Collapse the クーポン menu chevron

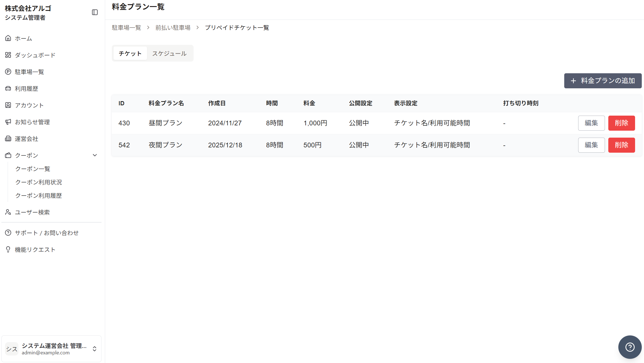(95, 155)
